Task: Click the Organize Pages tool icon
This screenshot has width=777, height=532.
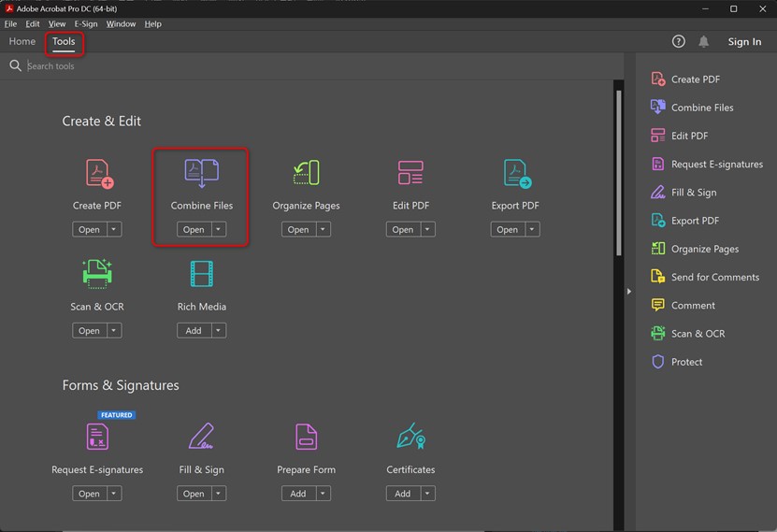Action: coord(307,173)
